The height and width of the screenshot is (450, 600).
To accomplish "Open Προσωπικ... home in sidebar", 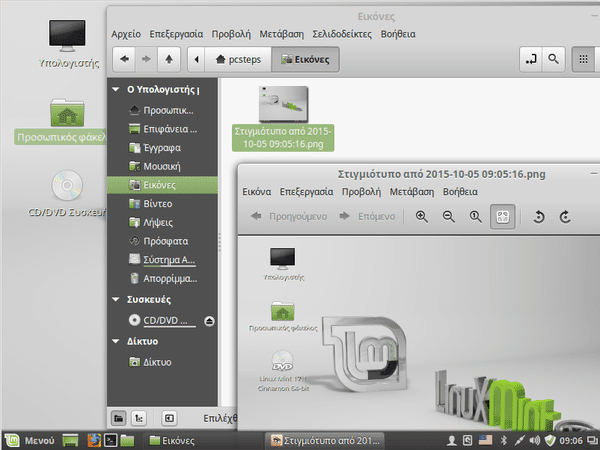I will pos(162,111).
